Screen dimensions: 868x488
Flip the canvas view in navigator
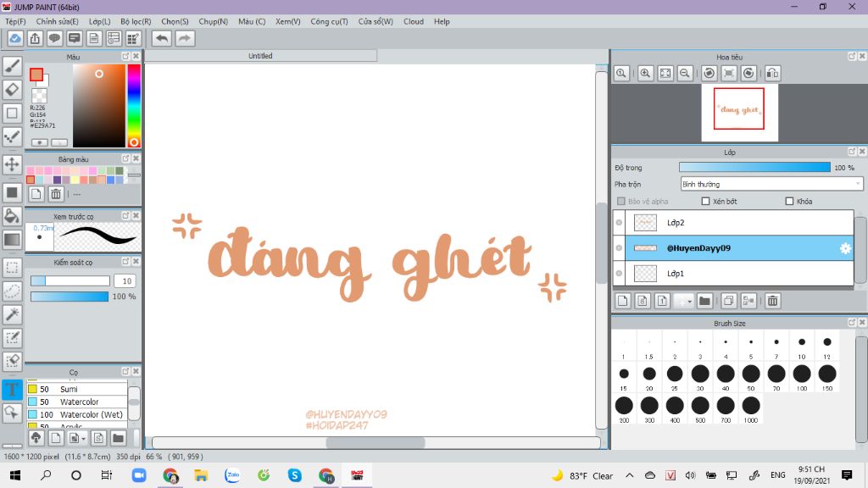tap(772, 73)
